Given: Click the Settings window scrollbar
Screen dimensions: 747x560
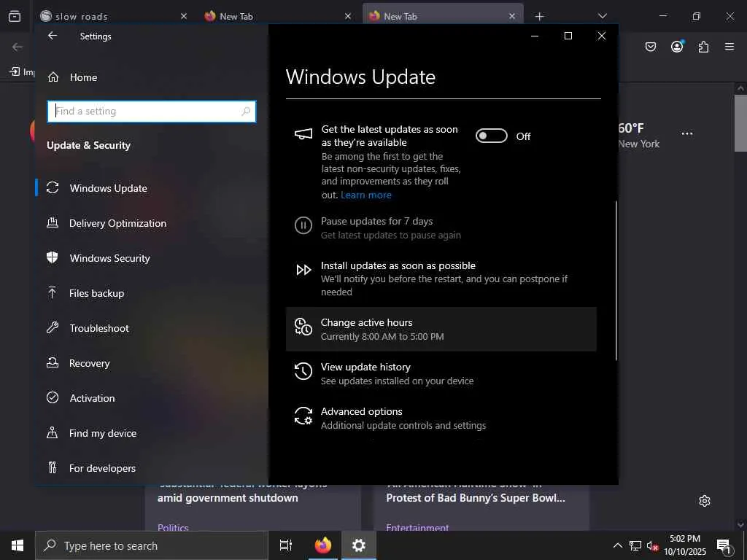Looking at the screenshot, I should pos(616,281).
